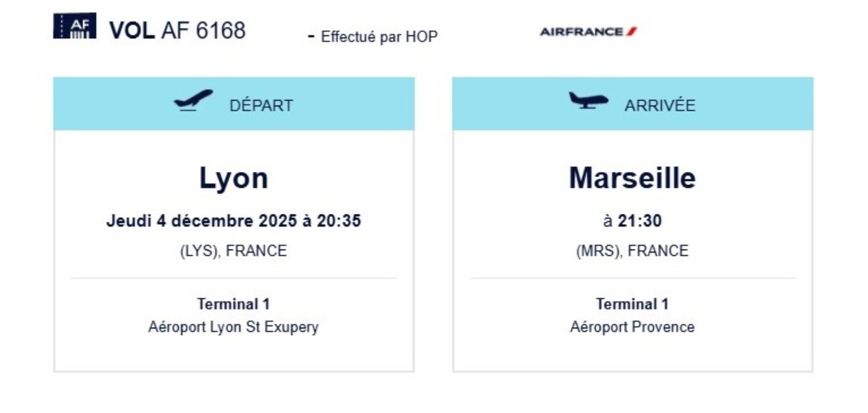Click the light blue arrival header bar
Screen dimensions: 868x413
[633, 104]
